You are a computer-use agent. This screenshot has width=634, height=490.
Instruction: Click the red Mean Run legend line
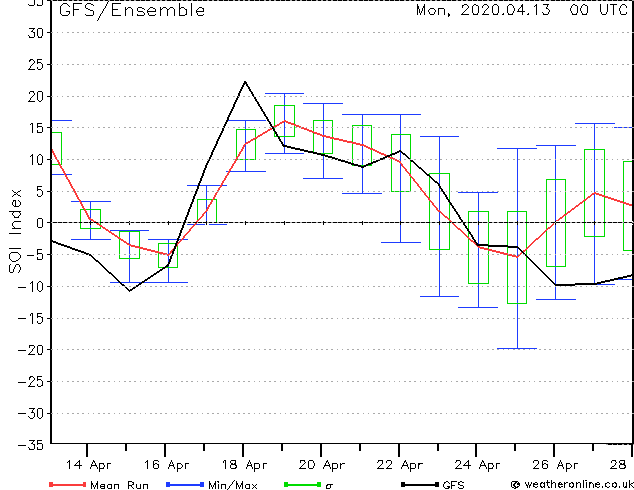click(67, 484)
